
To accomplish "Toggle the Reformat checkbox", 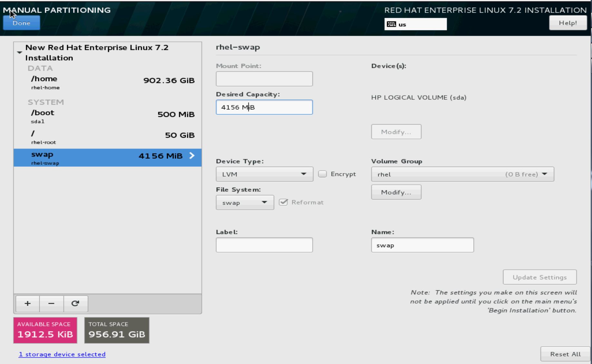I will [283, 202].
